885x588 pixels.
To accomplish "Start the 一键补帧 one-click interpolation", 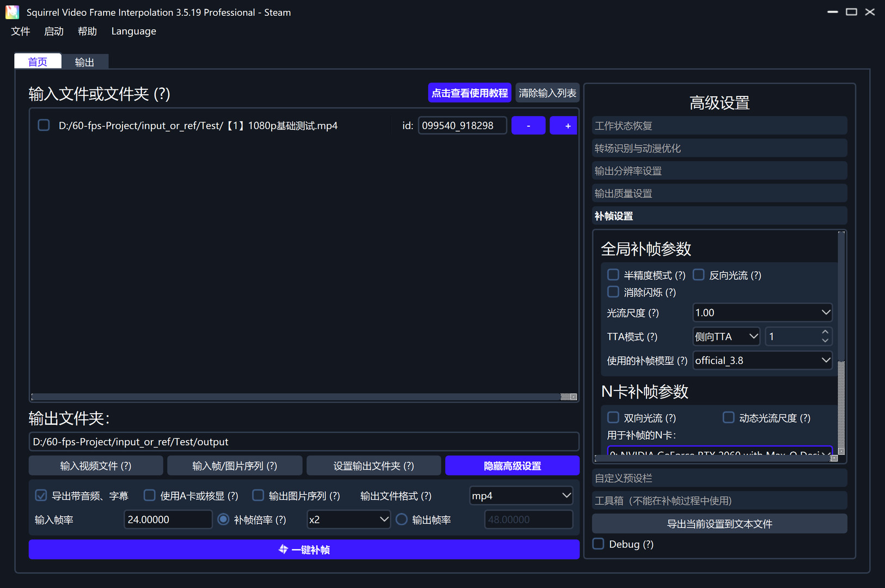I will (304, 549).
